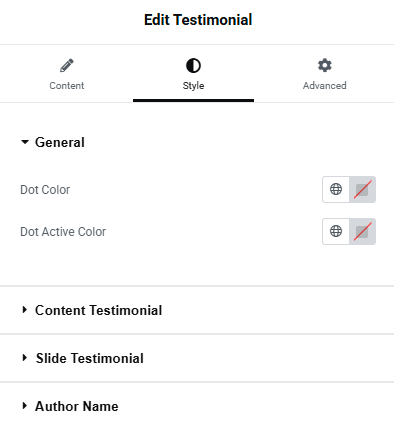Go to the Advanced tab label
Image resolution: width=394 pixels, height=433 pixels.
325,86
